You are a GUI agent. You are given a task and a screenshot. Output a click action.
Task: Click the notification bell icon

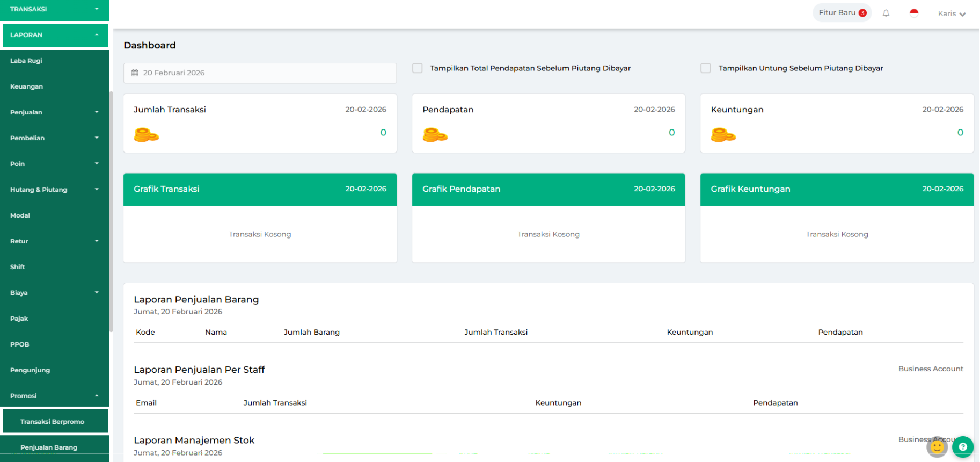pyautogui.click(x=886, y=13)
